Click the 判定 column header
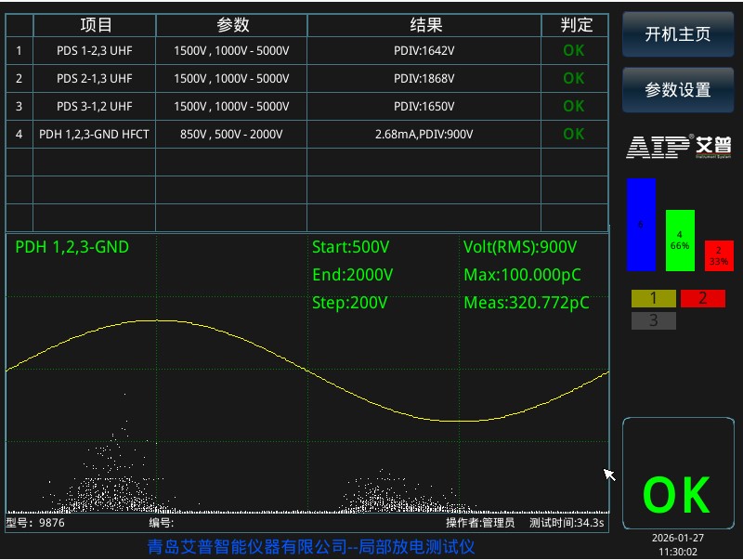The height and width of the screenshot is (560, 743). pyautogui.click(x=575, y=25)
